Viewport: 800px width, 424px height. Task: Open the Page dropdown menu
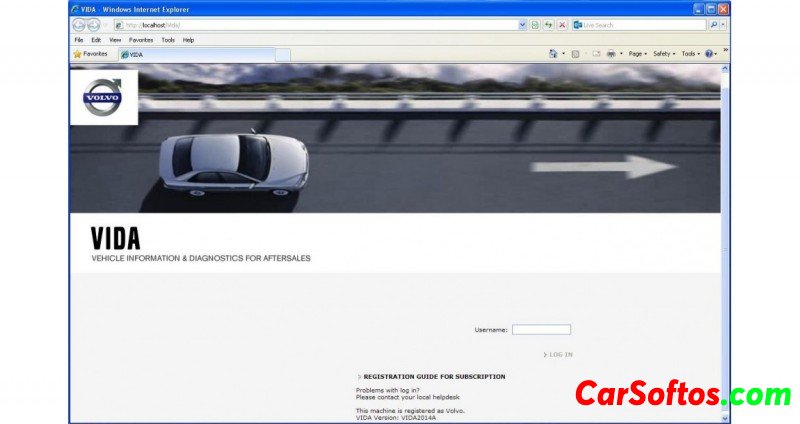pos(637,54)
